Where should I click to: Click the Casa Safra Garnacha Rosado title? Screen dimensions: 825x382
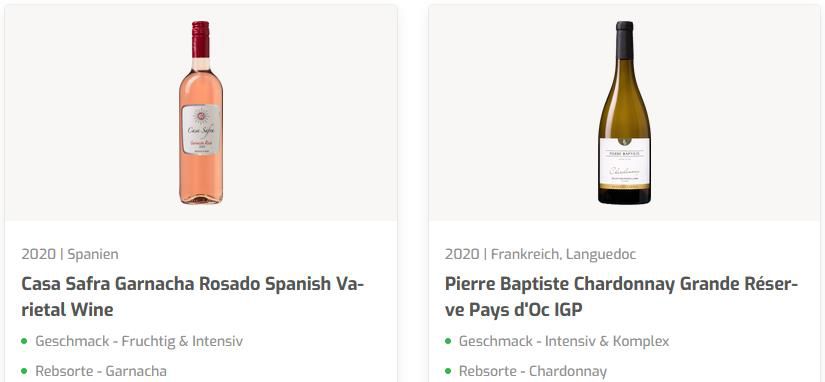(x=192, y=297)
